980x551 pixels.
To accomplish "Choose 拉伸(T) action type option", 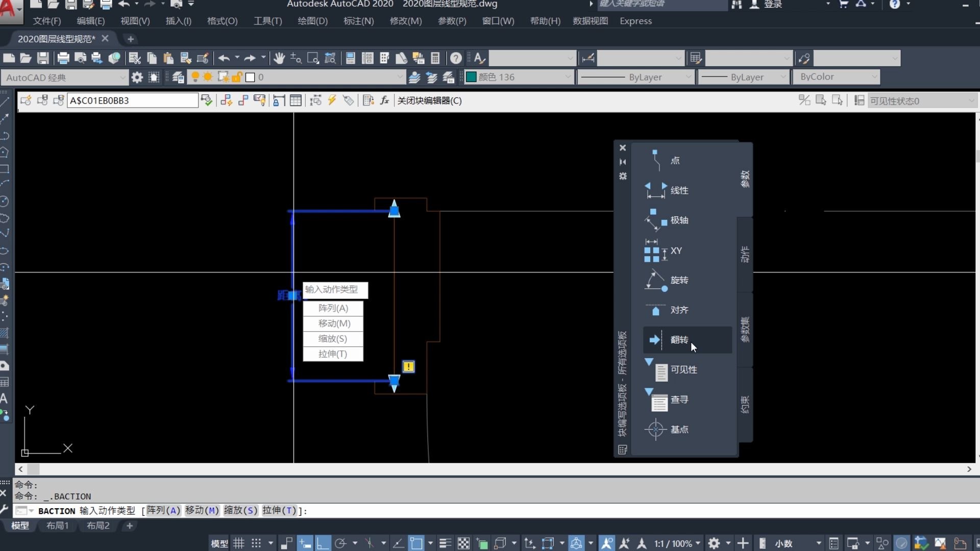I will [333, 354].
